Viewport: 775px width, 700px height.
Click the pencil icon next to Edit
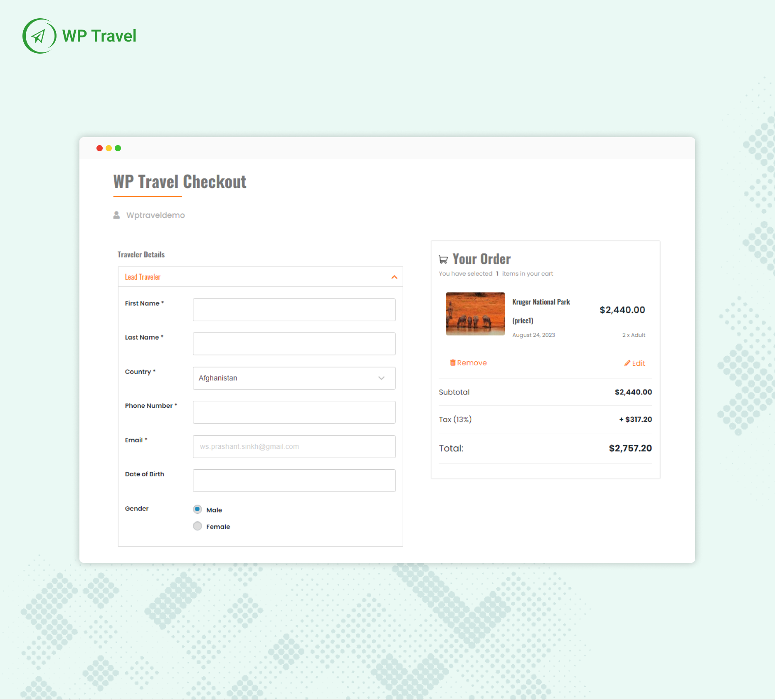coord(627,363)
